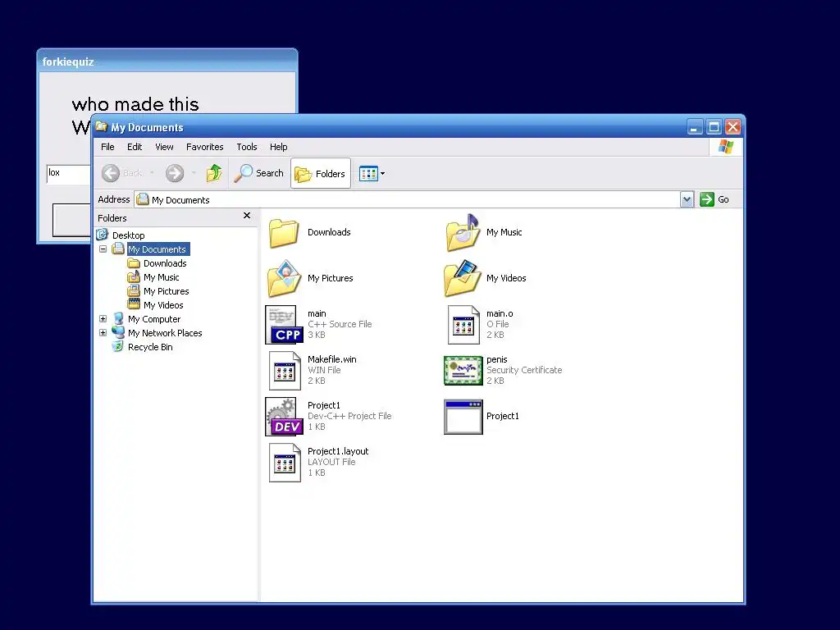
Task: Open the File menu
Action: [x=107, y=147]
